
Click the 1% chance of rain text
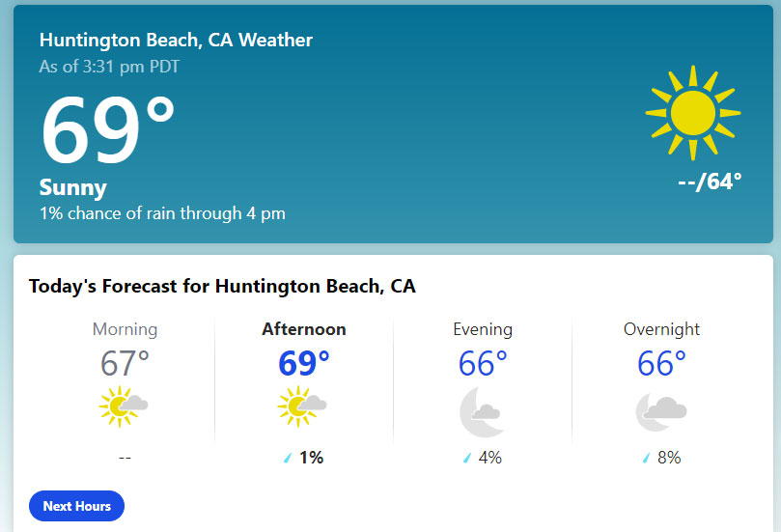tap(162, 213)
